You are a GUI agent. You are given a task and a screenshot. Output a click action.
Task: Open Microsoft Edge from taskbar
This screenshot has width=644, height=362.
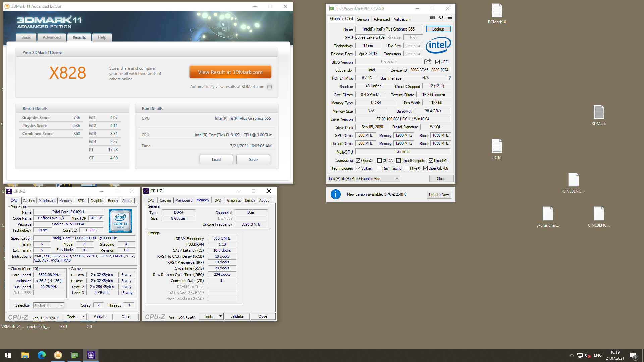pos(41,355)
